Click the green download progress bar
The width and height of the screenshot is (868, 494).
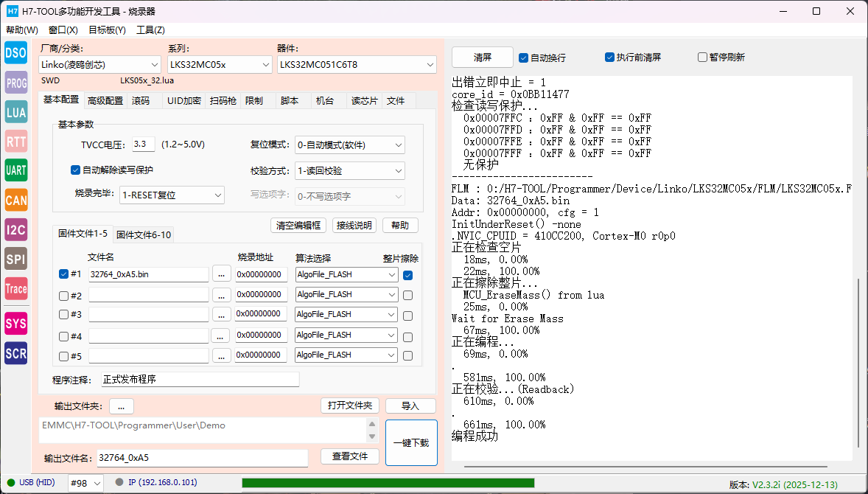point(388,483)
